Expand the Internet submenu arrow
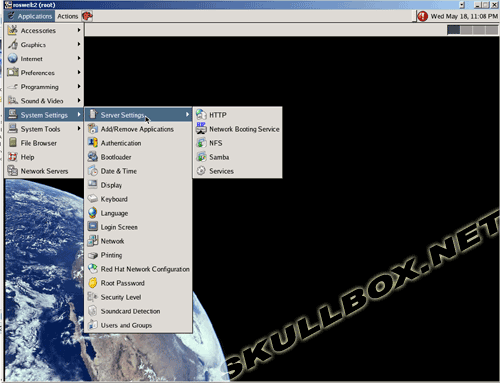This screenshot has height=383, width=500. coord(79,58)
